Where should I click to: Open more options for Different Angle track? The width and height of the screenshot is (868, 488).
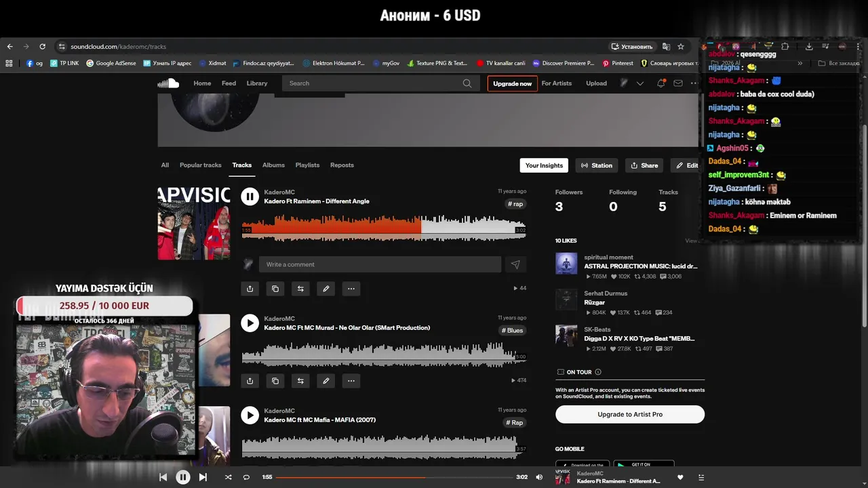coord(351,289)
